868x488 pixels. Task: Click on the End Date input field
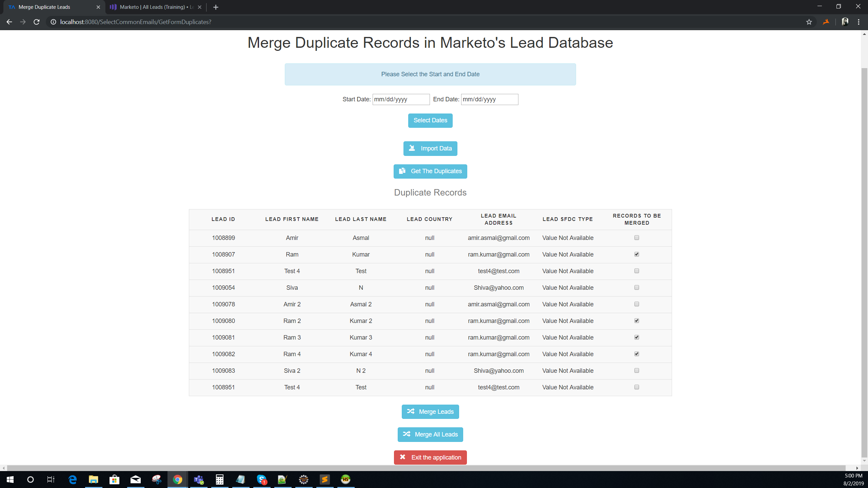(489, 99)
